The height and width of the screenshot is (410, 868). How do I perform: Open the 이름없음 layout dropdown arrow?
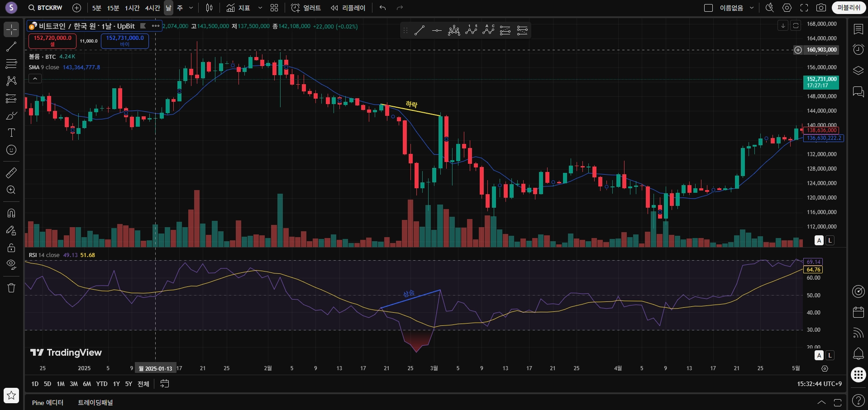click(x=752, y=8)
